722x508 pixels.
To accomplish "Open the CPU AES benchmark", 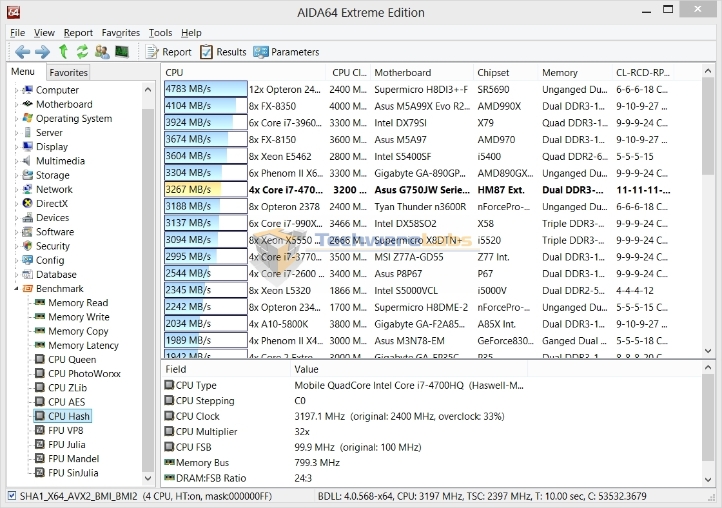I will (66, 402).
